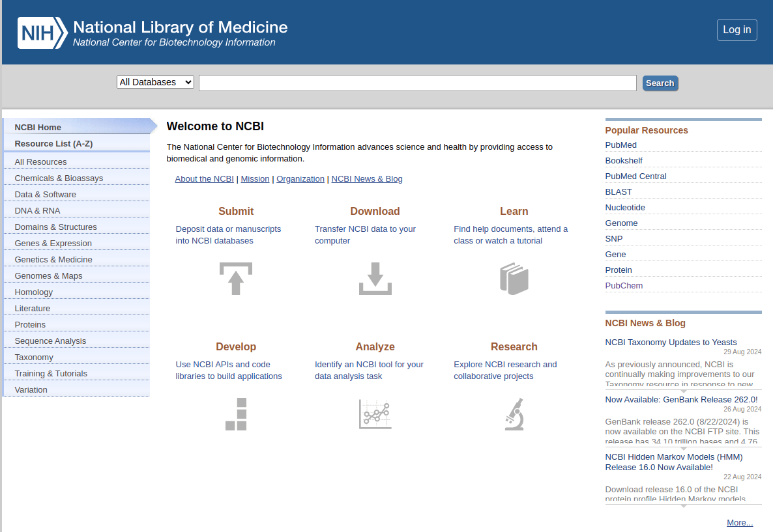The width and height of the screenshot is (773, 532).
Task: Open Proteins sidebar item
Action: click(76, 324)
